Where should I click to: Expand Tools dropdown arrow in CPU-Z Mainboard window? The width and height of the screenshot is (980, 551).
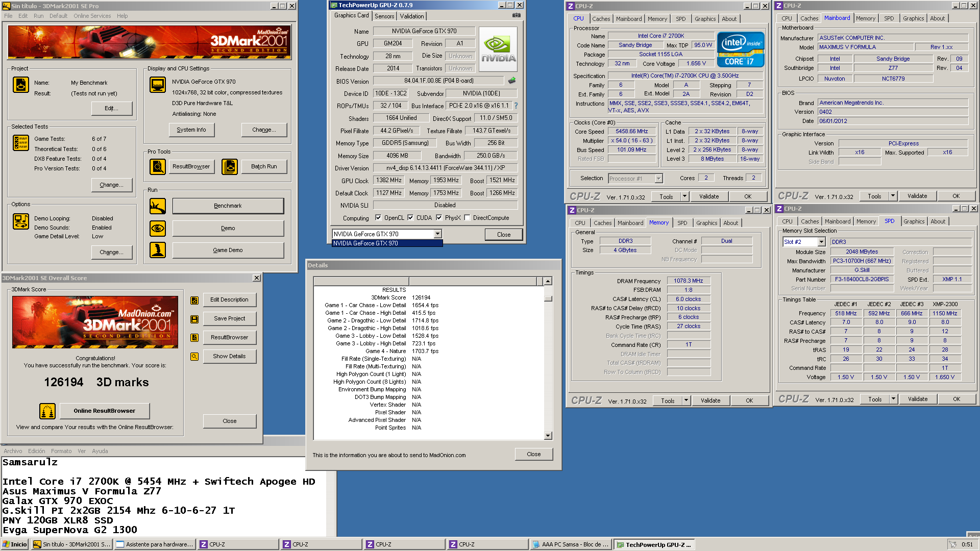point(893,196)
